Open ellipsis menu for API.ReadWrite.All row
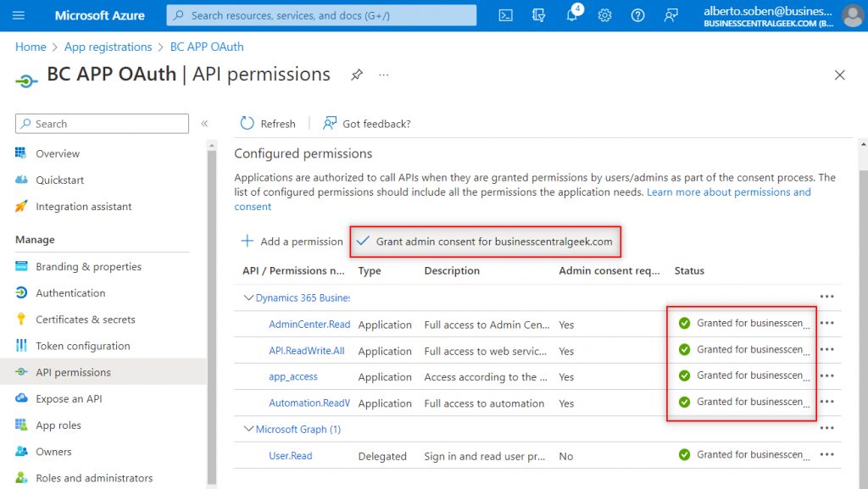 [827, 349]
